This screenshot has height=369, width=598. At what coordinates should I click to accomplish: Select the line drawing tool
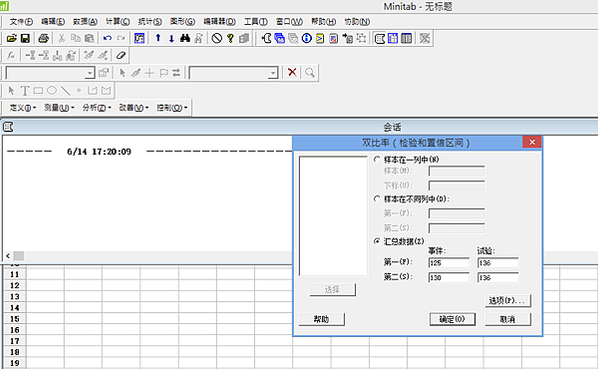(x=66, y=90)
